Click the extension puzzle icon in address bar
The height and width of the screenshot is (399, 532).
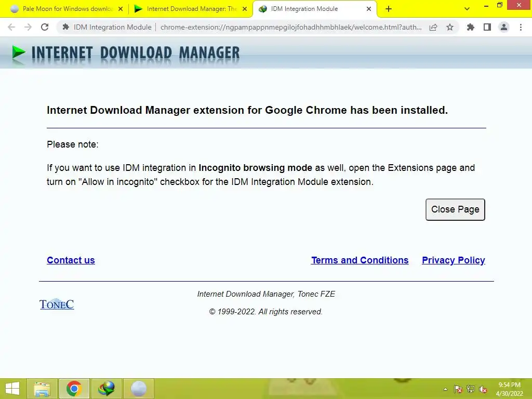click(x=66, y=27)
